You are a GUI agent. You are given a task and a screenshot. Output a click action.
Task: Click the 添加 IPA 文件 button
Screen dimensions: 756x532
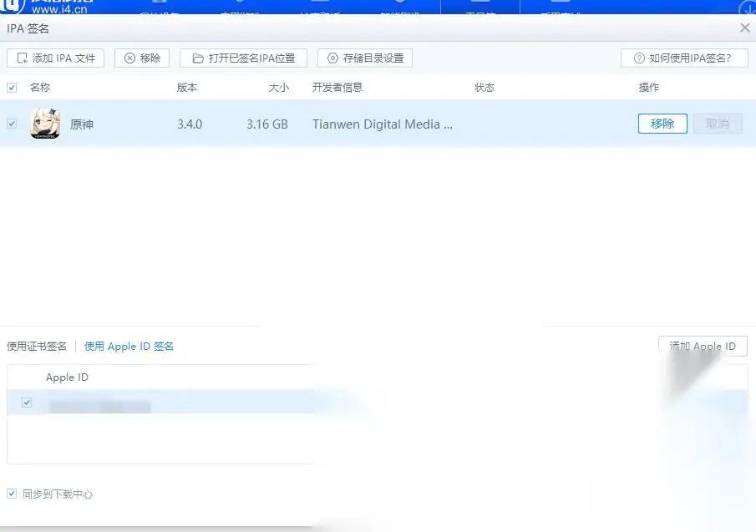coord(55,58)
